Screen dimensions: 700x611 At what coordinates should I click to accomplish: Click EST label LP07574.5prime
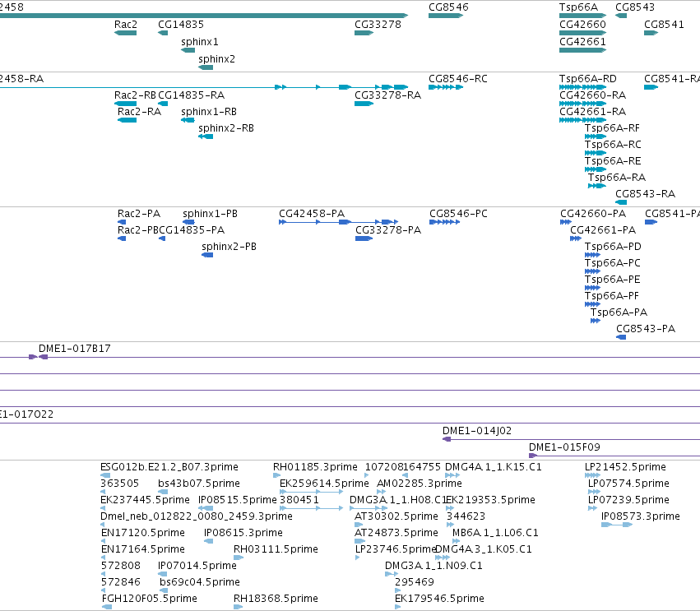coord(628,484)
